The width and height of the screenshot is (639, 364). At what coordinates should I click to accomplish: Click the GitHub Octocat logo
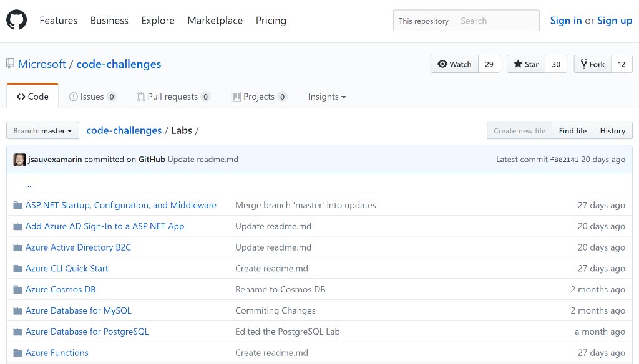(17, 20)
